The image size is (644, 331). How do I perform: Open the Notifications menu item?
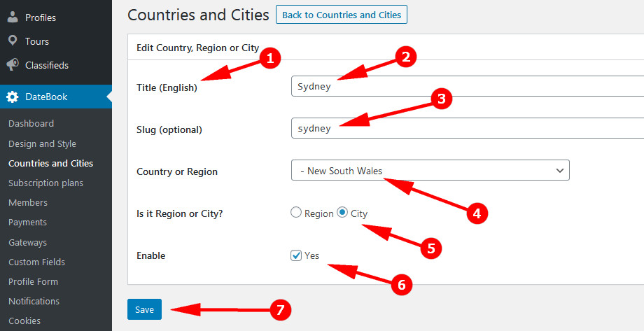click(34, 301)
